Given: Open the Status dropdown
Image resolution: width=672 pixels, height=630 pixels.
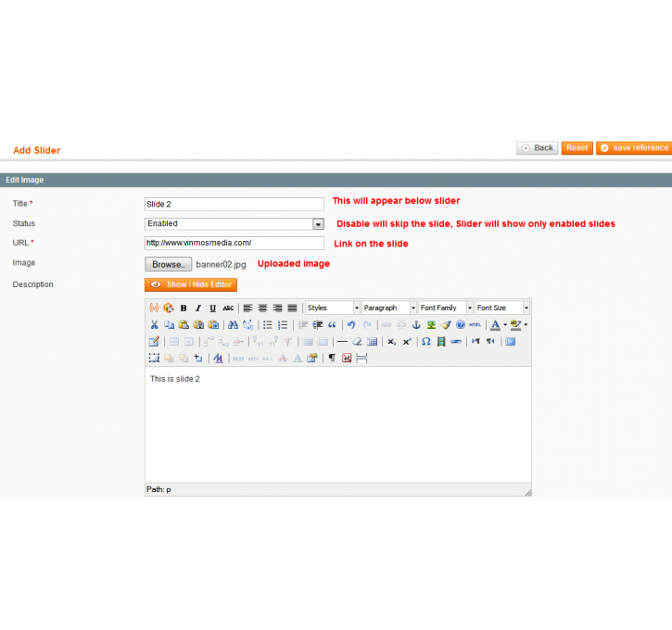Looking at the screenshot, I should pos(235,223).
